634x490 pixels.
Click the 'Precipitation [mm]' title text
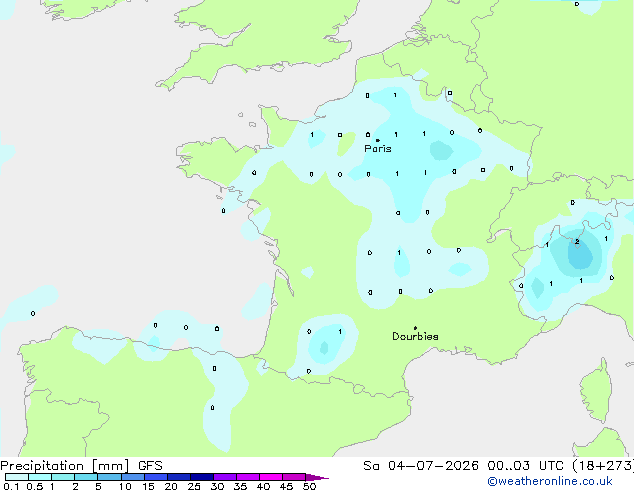click(x=65, y=466)
